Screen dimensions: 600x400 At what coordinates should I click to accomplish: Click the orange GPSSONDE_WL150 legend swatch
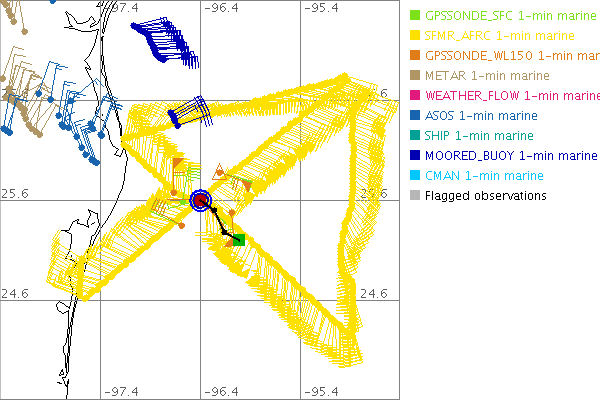[x=413, y=56]
